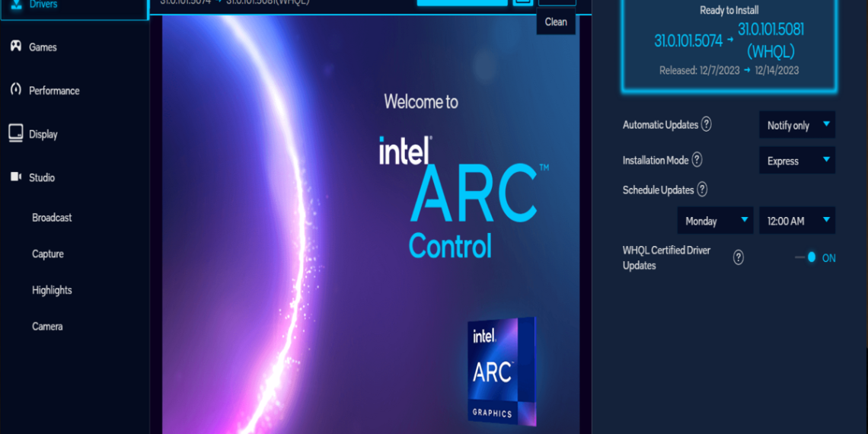Open the Notify only dropdown
868x434 pixels.
point(797,125)
